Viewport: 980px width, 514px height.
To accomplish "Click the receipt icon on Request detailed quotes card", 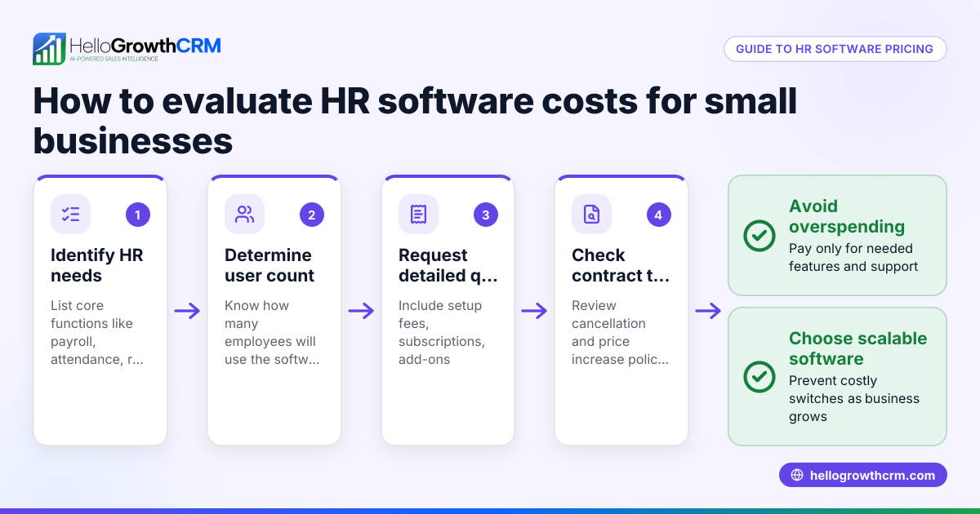I will click(418, 215).
